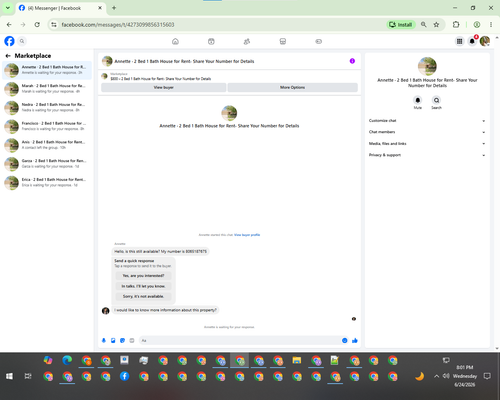
Task: Attach a photo with the image icon
Action: 113,340
